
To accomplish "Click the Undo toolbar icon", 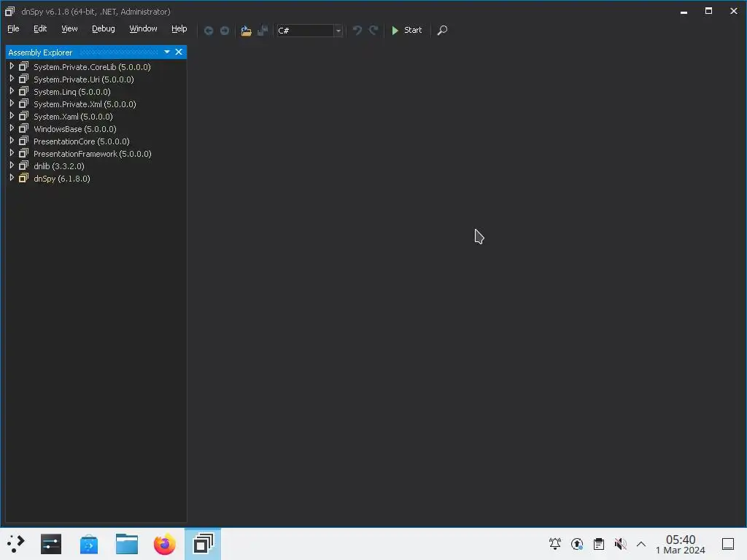I will click(x=357, y=31).
